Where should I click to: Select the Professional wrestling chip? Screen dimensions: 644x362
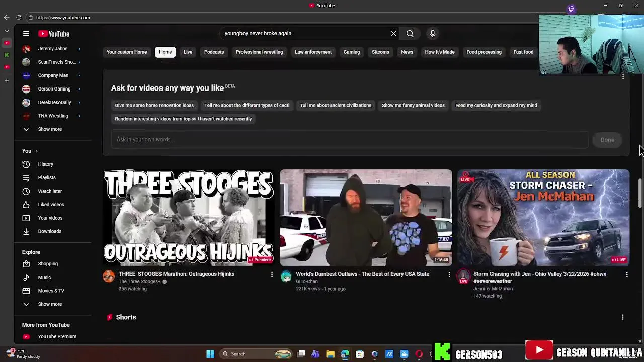pyautogui.click(x=259, y=52)
